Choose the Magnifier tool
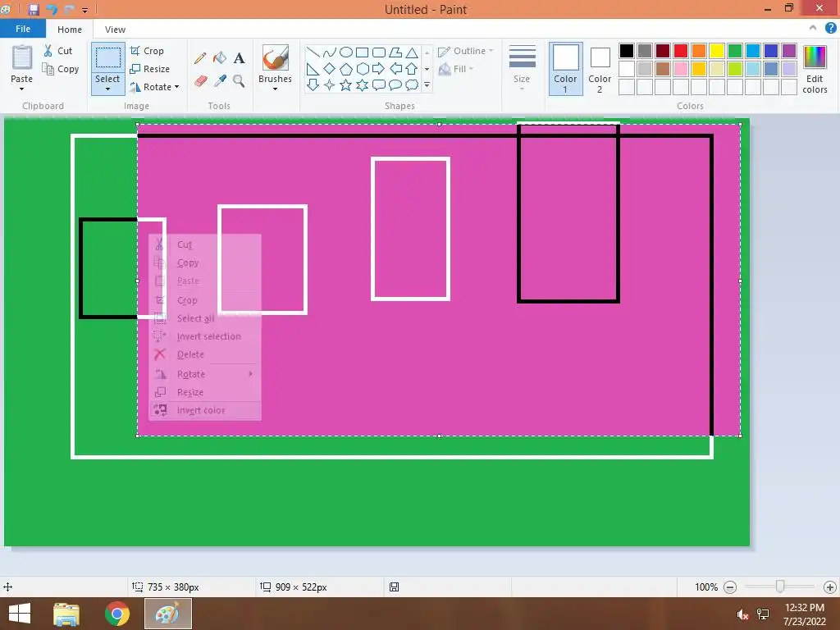840x630 pixels. point(239,81)
